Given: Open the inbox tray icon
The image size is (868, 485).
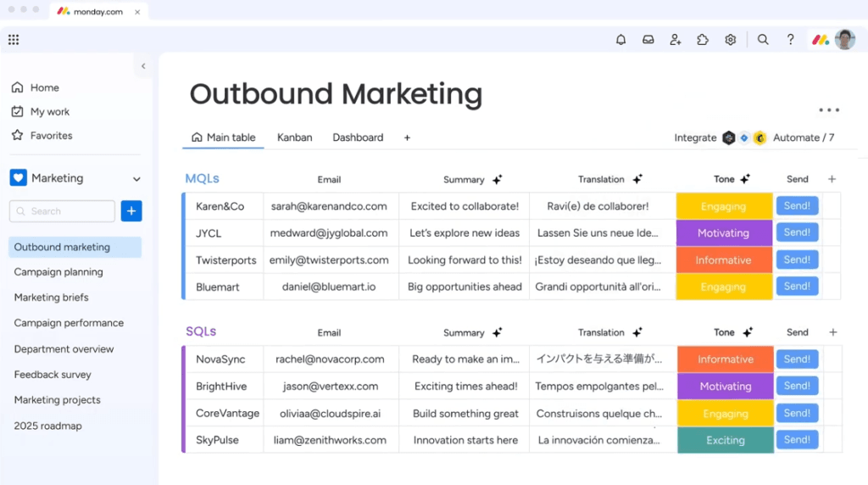Looking at the screenshot, I should tap(648, 40).
